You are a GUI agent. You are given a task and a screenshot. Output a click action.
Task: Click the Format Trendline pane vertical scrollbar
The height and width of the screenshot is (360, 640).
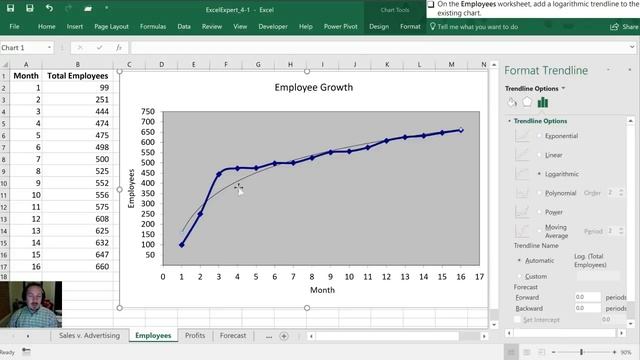(x=630, y=222)
